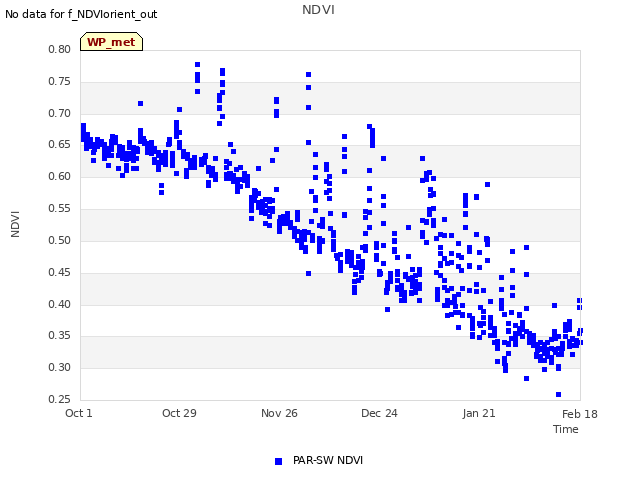Screen dimensions: 640x480
Task: Click the blue PAR-SW NDVI legend swatch
Action: point(278,461)
